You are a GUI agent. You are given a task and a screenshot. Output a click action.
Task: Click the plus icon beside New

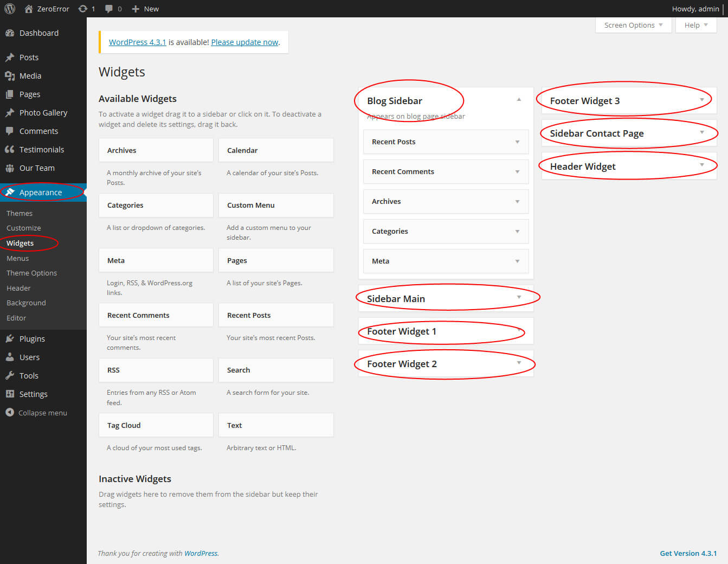[x=136, y=9]
